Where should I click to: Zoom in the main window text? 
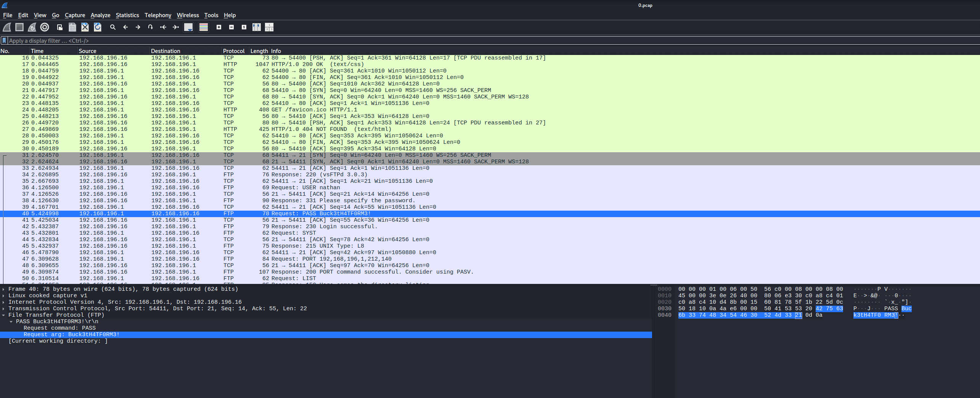219,27
